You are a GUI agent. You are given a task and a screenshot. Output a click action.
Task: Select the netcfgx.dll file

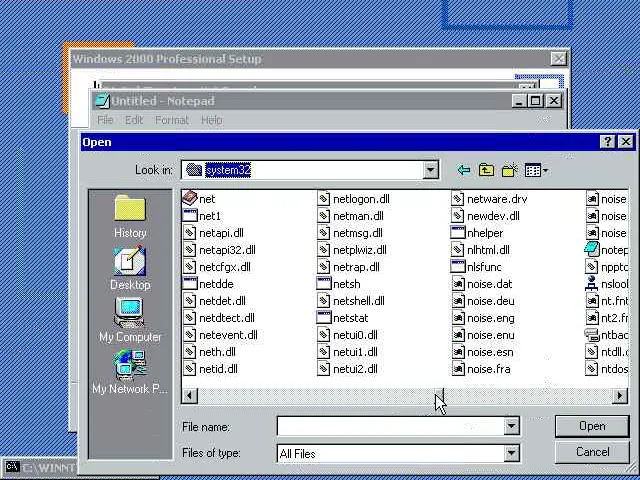(217, 267)
